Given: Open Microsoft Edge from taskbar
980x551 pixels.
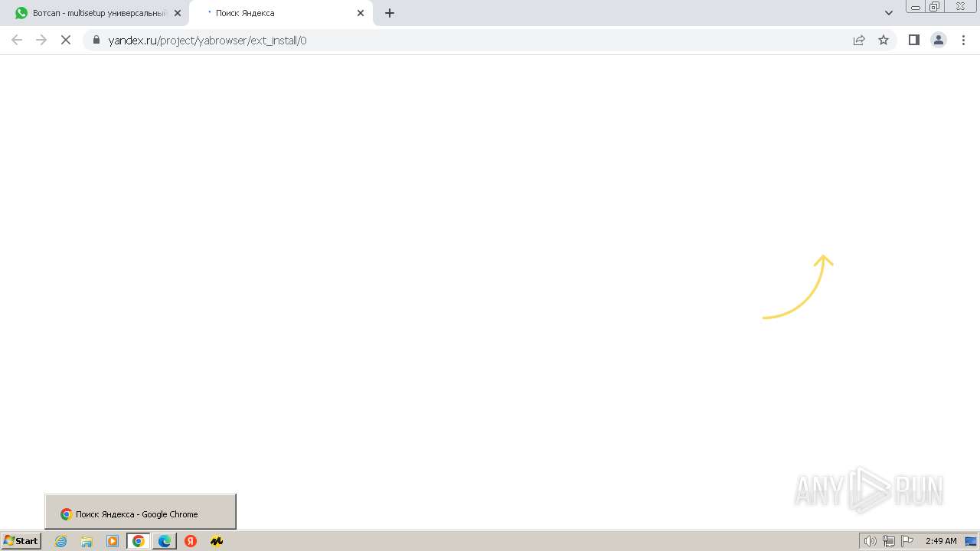Looking at the screenshot, I should click(x=165, y=541).
